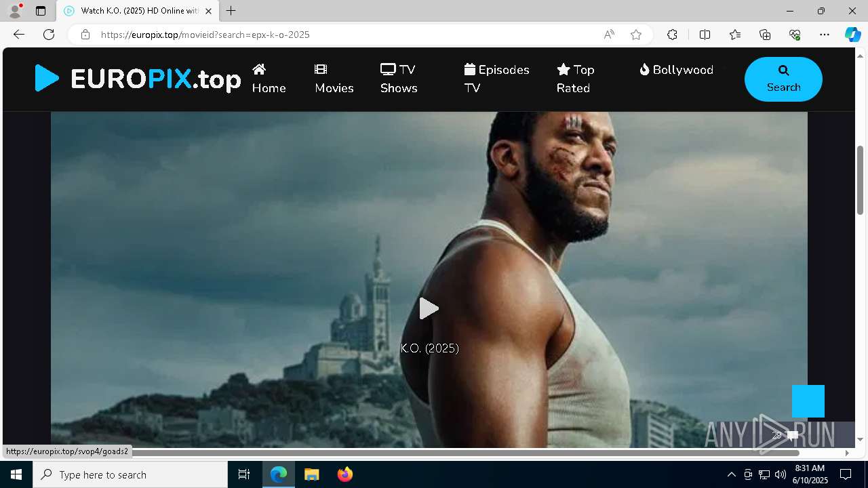Screen dimensions: 868x488
Task: Show hidden system tray icons
Action: pyautogui.click(x=731, y=474)
